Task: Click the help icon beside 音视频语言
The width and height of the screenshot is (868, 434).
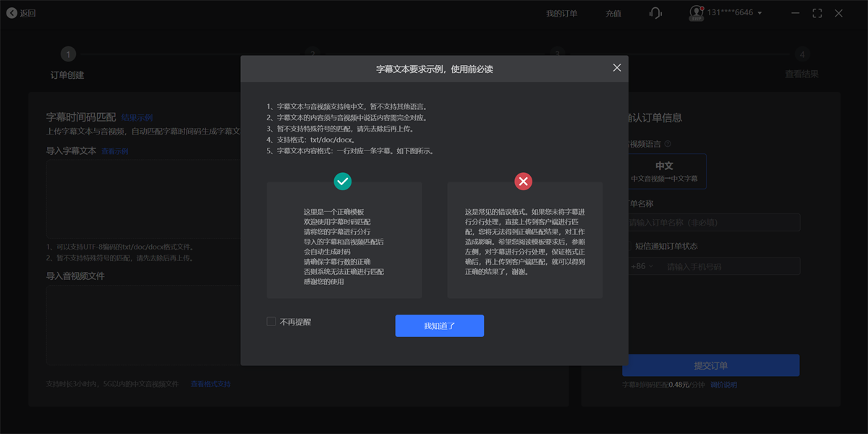Action: point(668,144)
